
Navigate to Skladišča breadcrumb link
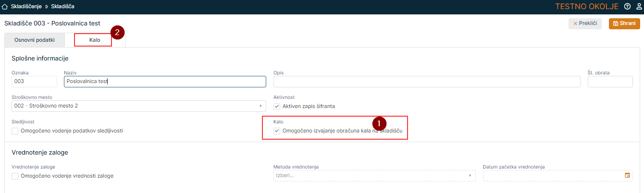[x=62, y=7]
